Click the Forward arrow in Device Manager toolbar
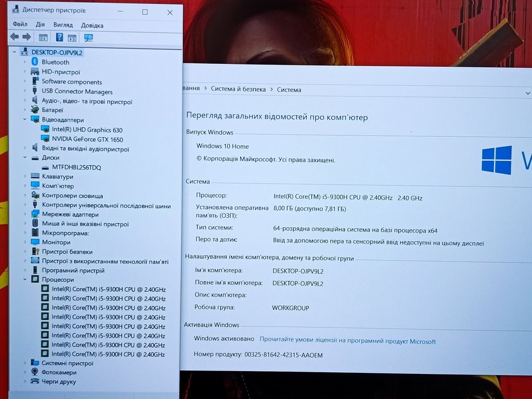This screenshot has width=532, height=399. coord(27,36)
